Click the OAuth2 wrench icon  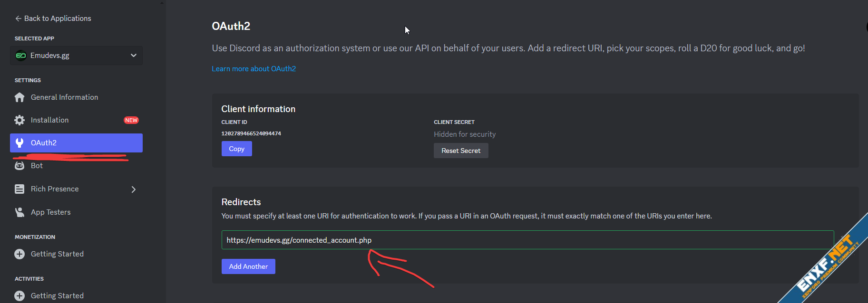tap(20, 143)
